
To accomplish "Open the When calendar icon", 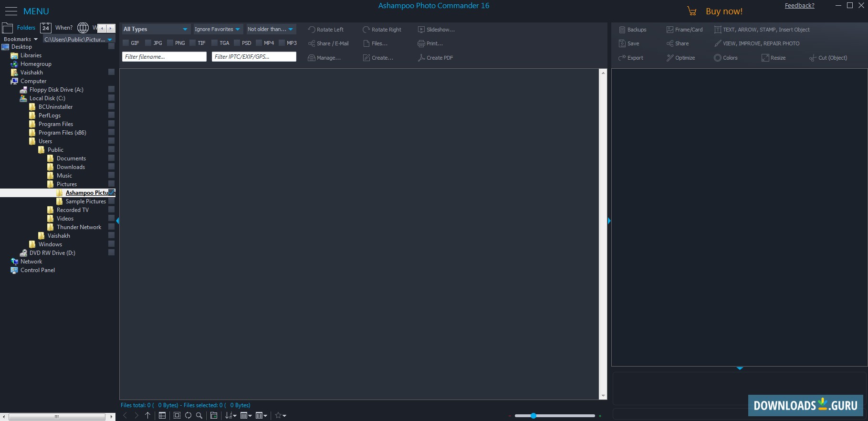I will coord(46,28).
